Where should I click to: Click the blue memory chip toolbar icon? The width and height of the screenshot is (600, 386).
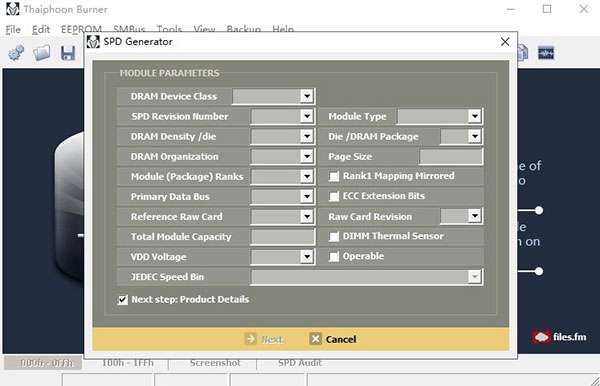pos(546,53)
